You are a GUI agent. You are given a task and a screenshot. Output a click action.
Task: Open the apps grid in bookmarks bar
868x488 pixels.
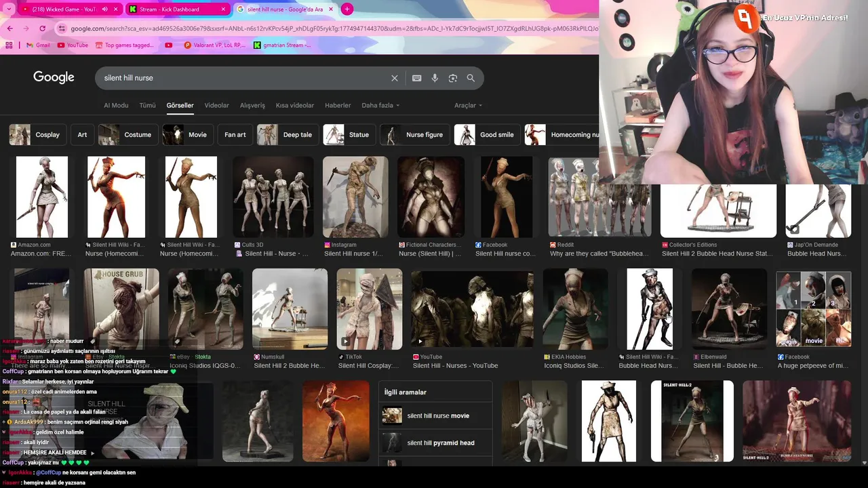(9, 45)
